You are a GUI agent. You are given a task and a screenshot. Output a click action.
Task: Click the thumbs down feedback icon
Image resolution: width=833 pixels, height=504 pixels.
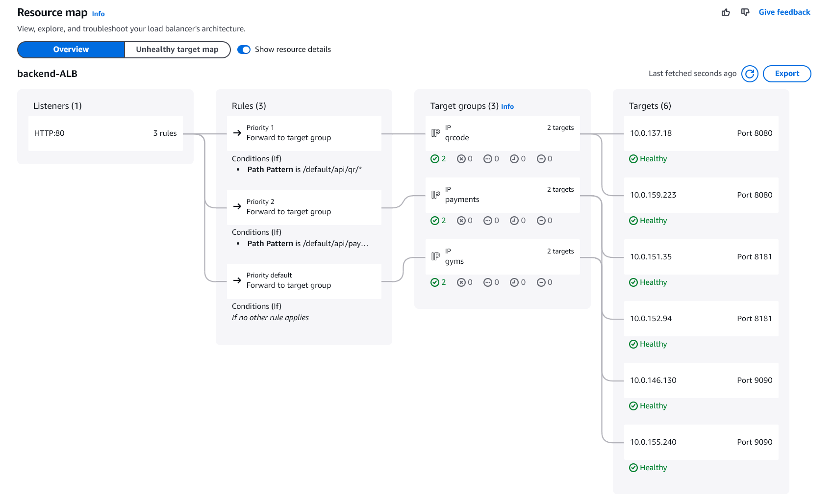tap(745, 12)
